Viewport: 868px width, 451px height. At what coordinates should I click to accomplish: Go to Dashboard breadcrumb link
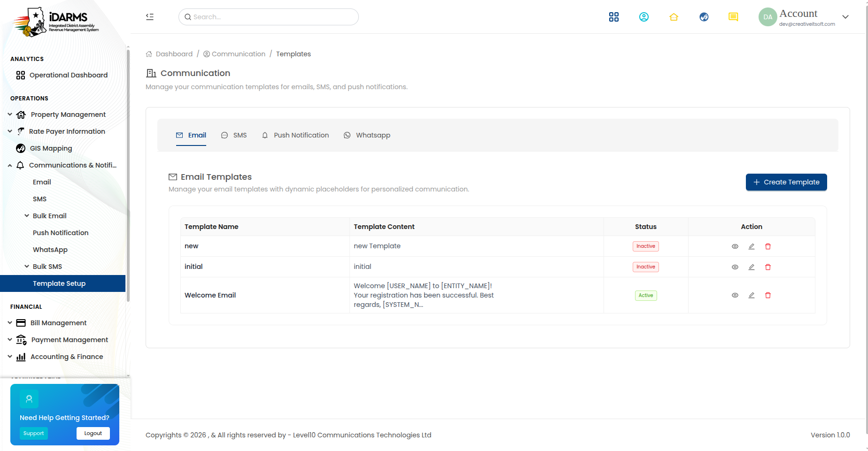pyautogui.click(x=169, y=54)
